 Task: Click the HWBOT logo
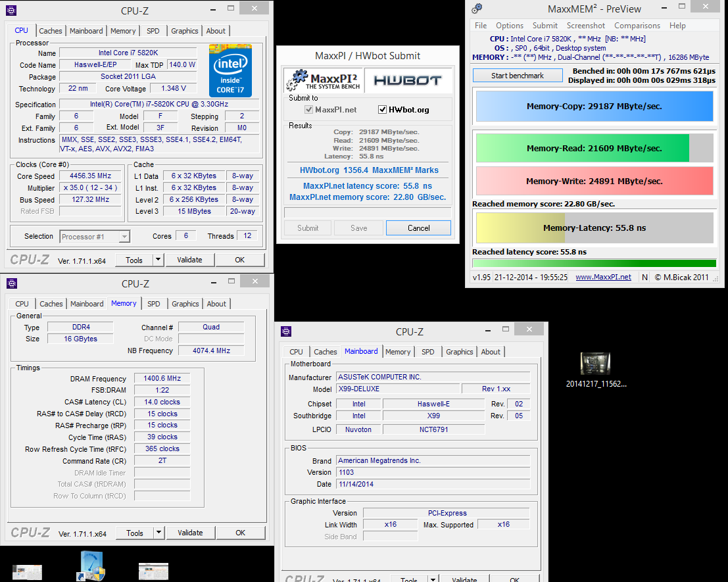408,80
